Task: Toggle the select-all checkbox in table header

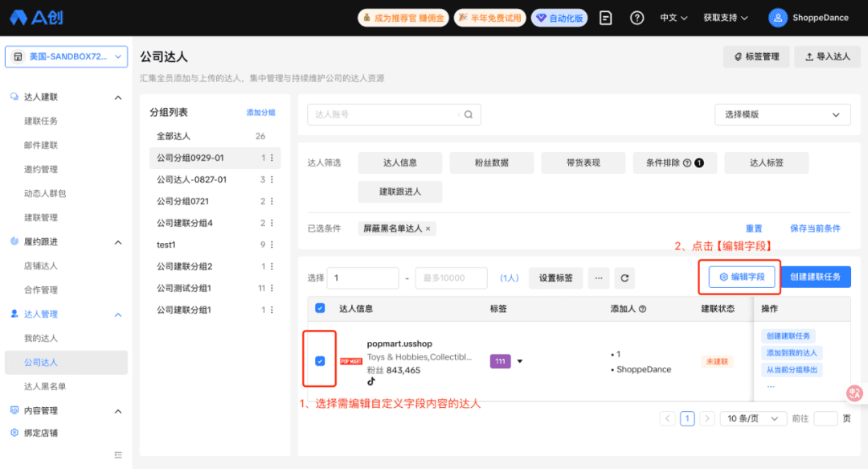Action: (320, 308)
